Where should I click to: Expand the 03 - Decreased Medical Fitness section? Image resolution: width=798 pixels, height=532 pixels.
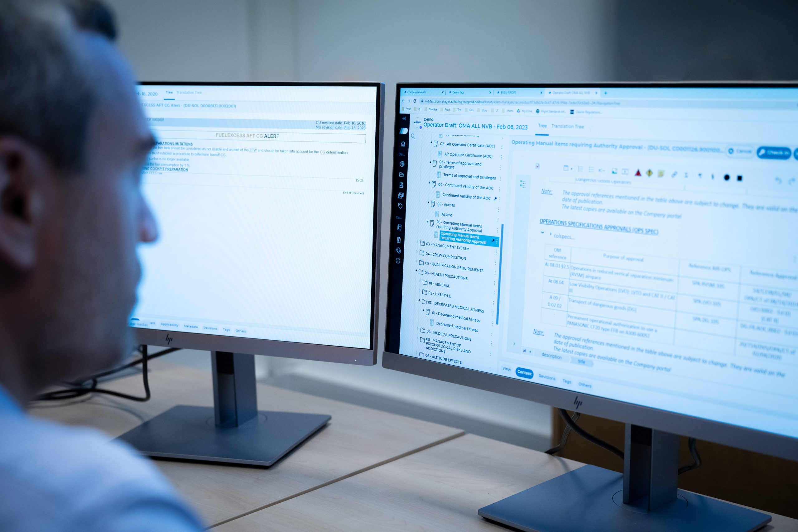421,304
